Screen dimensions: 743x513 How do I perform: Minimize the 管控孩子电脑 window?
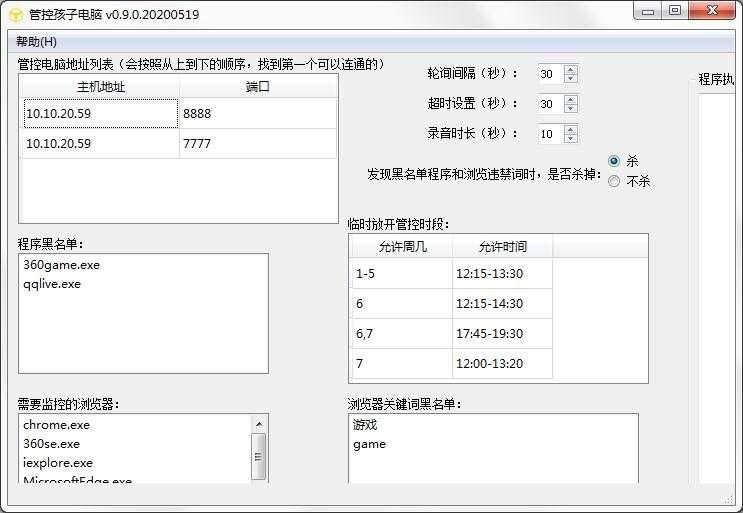(x=648, y=11)
